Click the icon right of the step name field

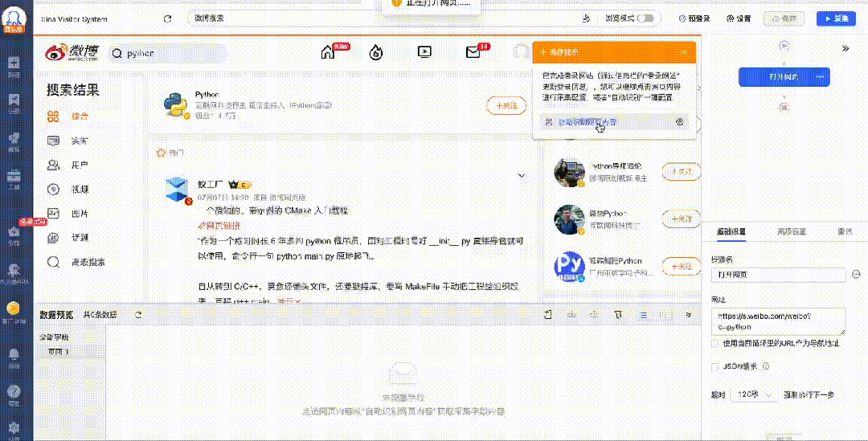click(857, 275)
